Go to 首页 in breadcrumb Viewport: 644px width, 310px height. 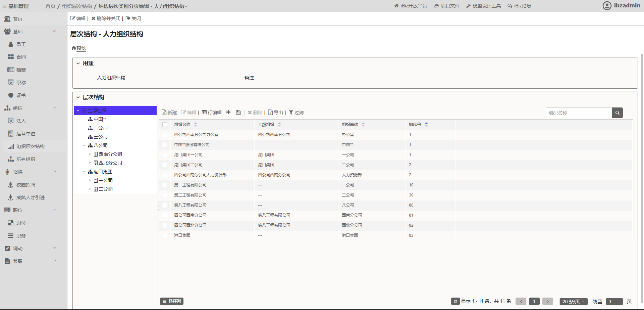pos(50,6)
